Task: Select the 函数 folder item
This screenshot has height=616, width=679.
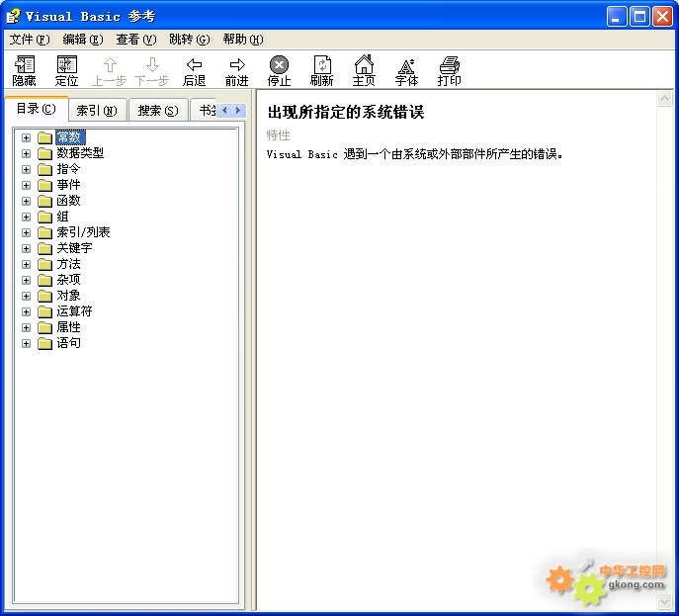Action: 68,201
